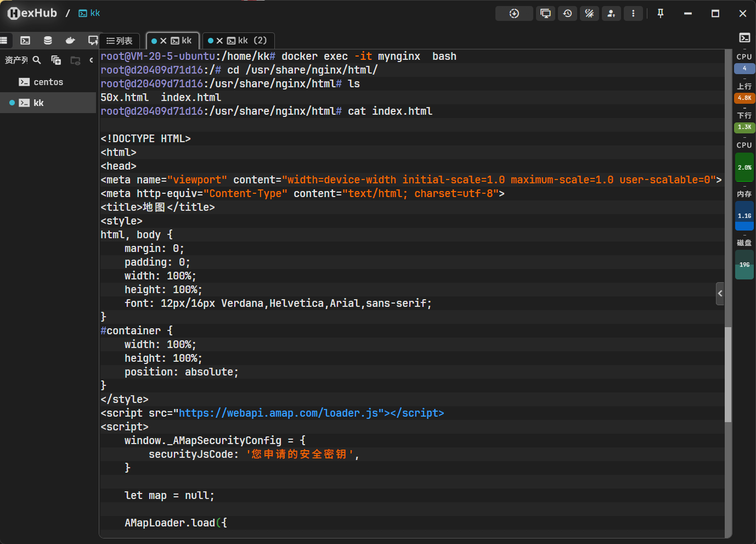The image size is (756, 544).
Task: Click the 下行 download badge 1.3K
Action: tap(744, 127)
